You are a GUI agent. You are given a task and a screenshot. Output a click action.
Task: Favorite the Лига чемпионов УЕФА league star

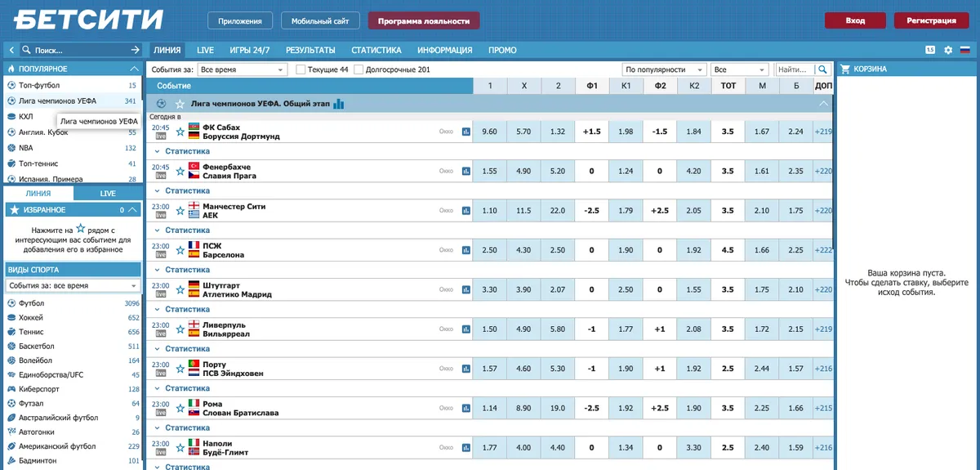pyautogui.click(x=180, y=104)
